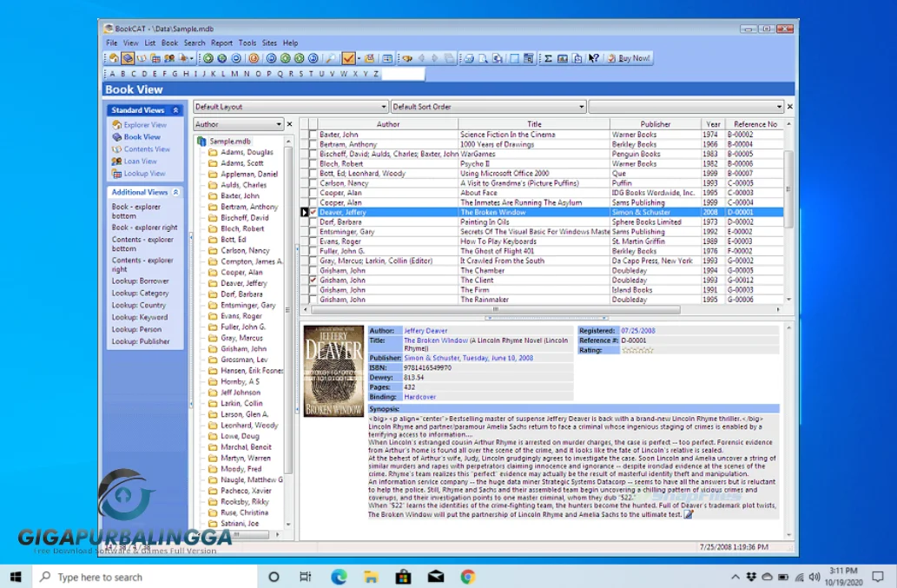Image resolution: width=897 pixels, height=588 pixels.
Task: Tick the checkbox for Baxter, John row
Action: [313, 135]
